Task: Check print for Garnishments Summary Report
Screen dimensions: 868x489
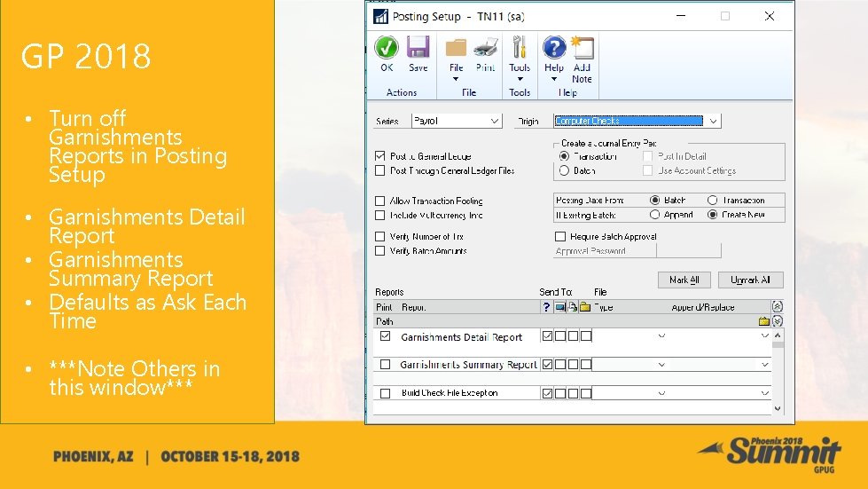Action: pyautogui.click(x=386, y=365)
